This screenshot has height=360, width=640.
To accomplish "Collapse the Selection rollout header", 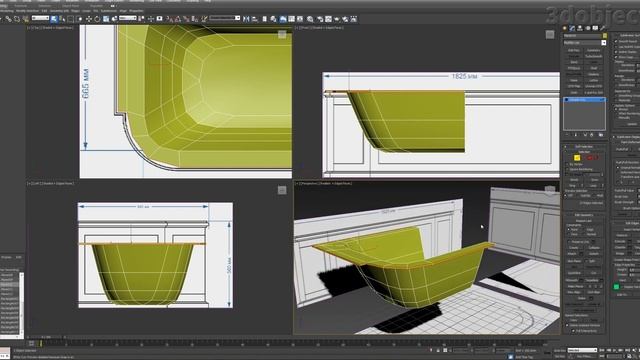I will tap(584, 152).
